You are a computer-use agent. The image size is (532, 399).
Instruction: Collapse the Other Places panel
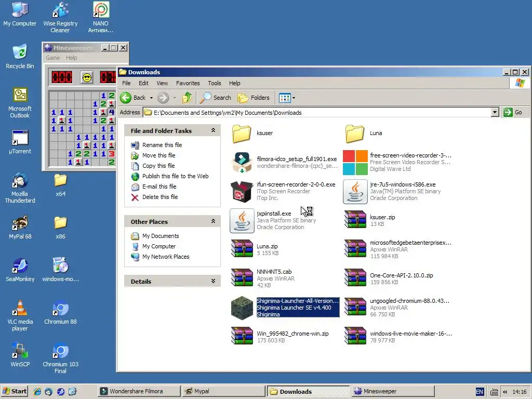[213, 221]
